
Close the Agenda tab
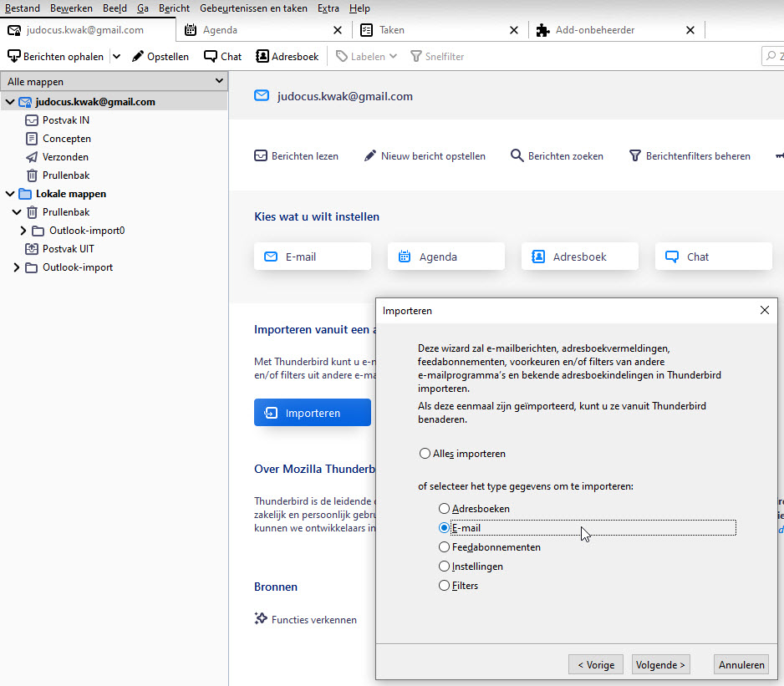pos(338,30)
